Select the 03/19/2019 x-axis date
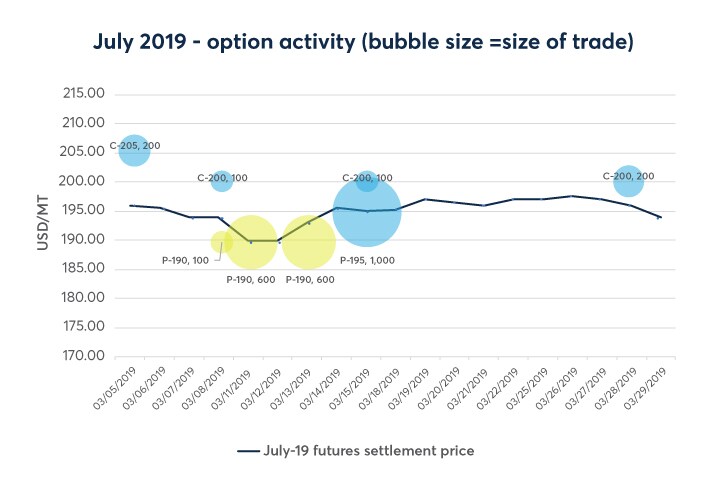Viewport: 720px width, 500px height. point(410,385)
